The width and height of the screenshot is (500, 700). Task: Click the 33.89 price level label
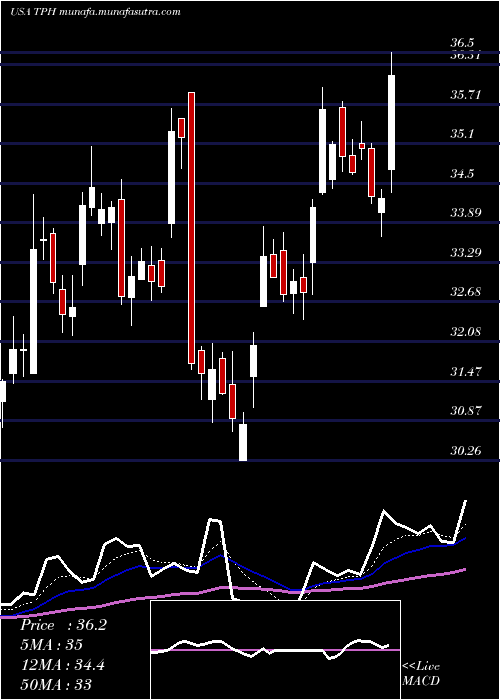(465, 212)
